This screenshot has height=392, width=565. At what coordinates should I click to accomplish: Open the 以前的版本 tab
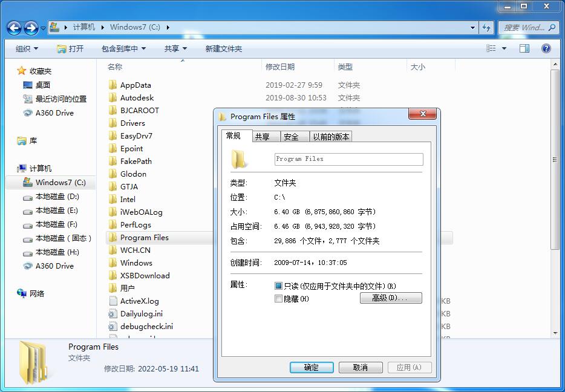[x=330, y=136]
